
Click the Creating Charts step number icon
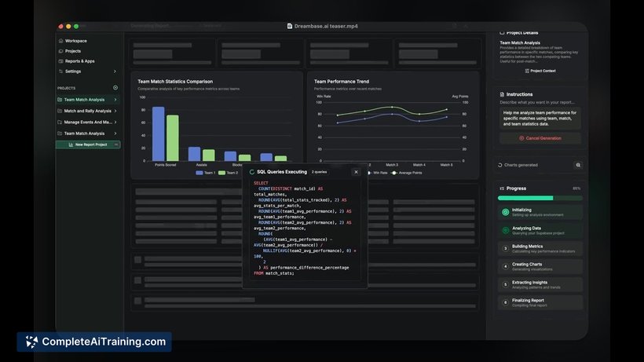tap(506, 266)
